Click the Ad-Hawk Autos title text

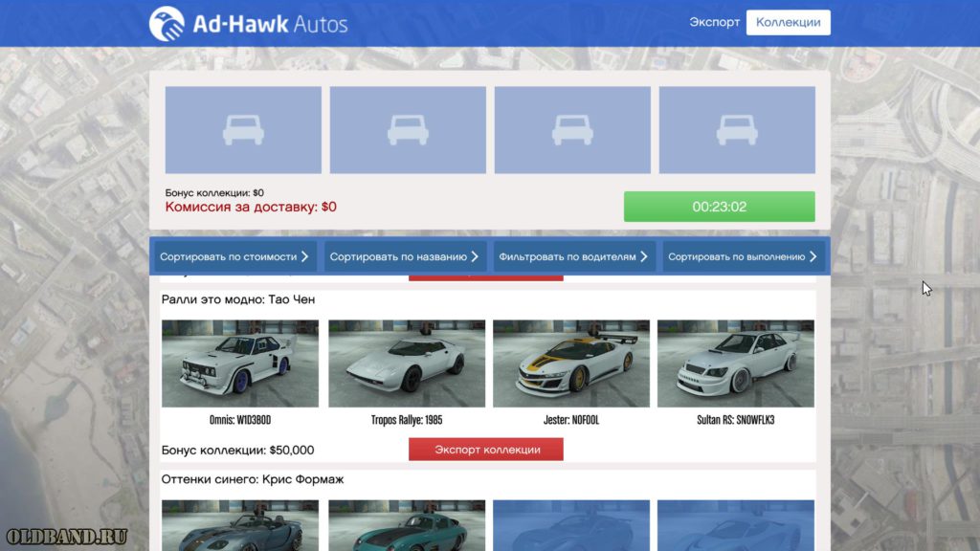click(x=270, y=24)
